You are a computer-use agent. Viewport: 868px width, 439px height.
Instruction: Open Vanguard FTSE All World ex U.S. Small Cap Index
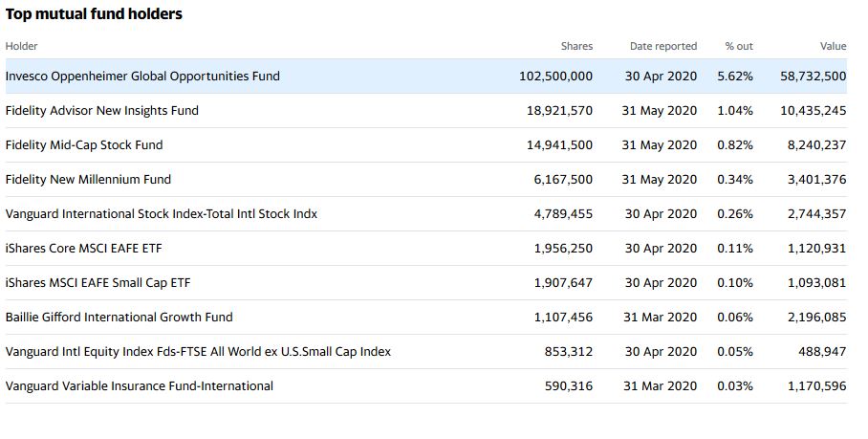(x=198, y=352)
